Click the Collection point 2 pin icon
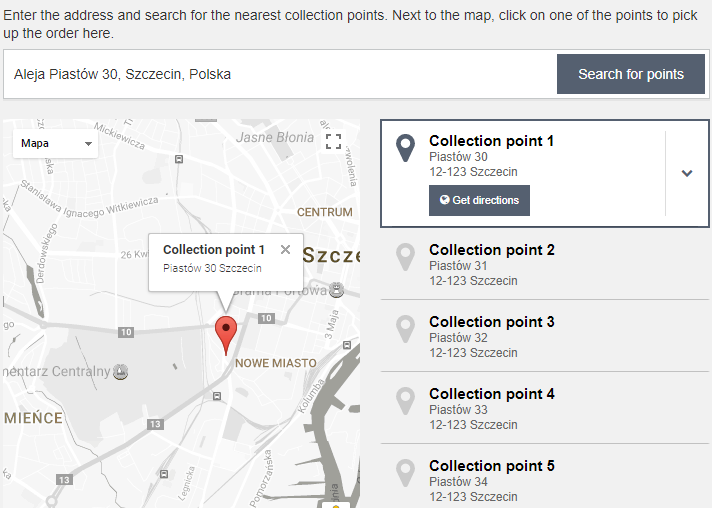Screen dimensions: 712x508 405,257
